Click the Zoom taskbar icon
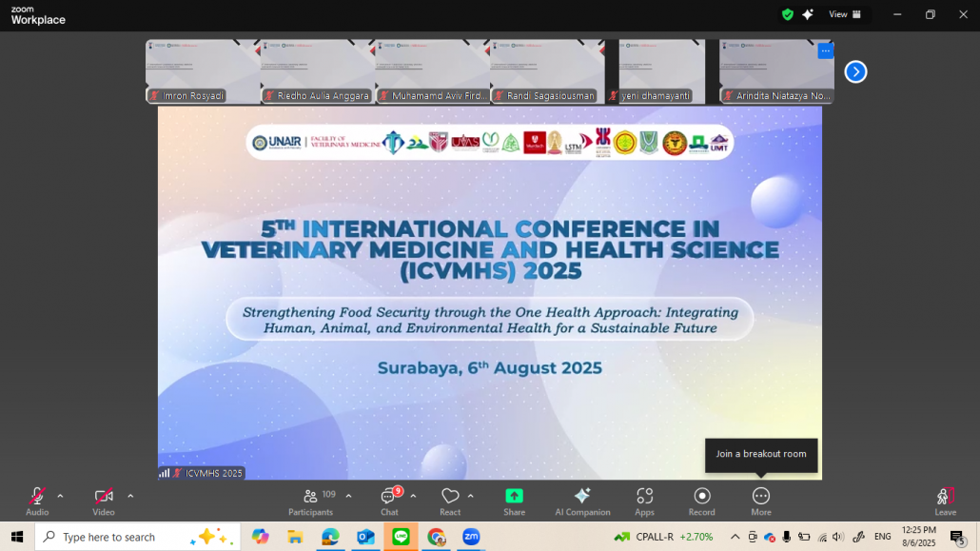 [471, 537]
